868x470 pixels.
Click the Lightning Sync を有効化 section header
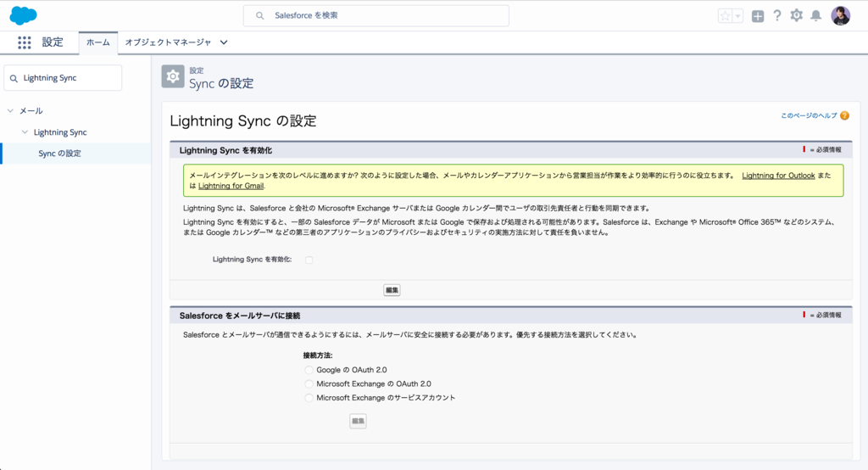tap(225, 150)
